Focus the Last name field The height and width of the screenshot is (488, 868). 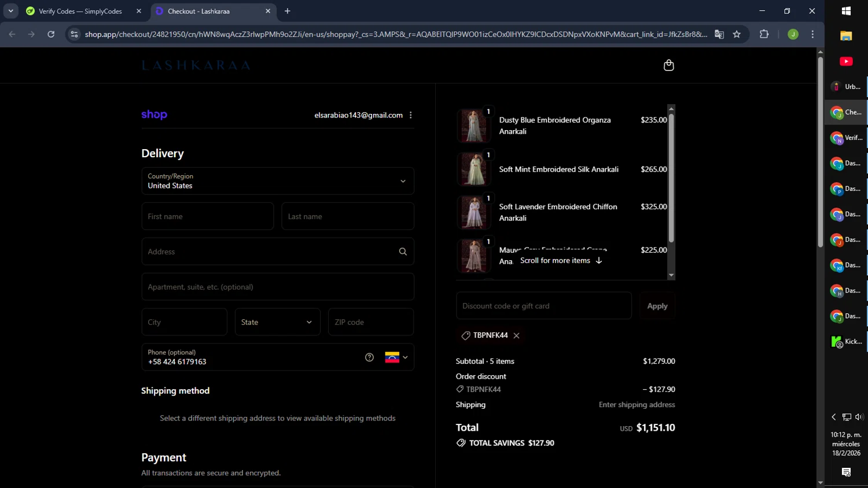tap(348, 216)
